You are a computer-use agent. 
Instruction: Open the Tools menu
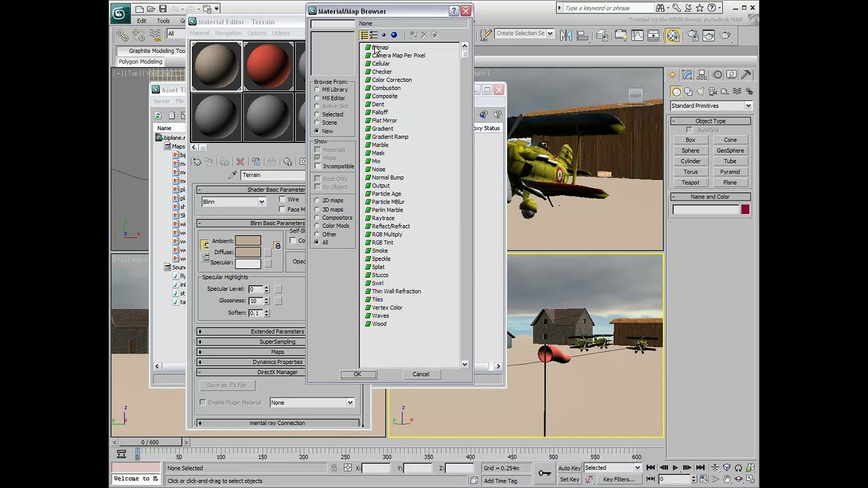163,21
